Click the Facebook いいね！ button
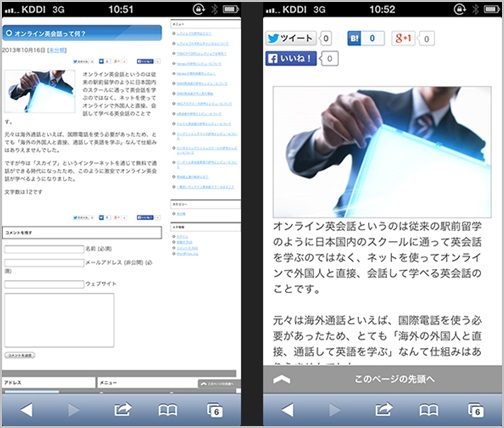 291,59
